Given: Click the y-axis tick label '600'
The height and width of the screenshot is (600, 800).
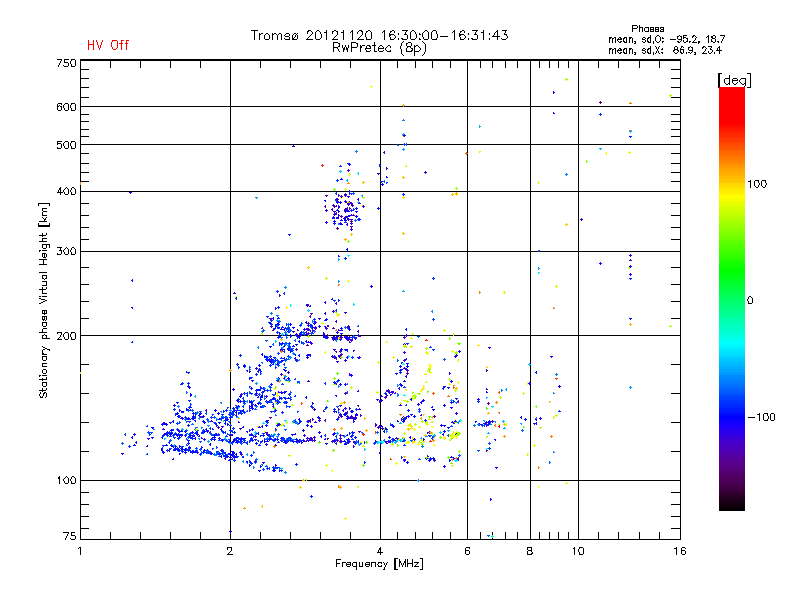Looking at the screenshot, I should [x=66, y=107].
